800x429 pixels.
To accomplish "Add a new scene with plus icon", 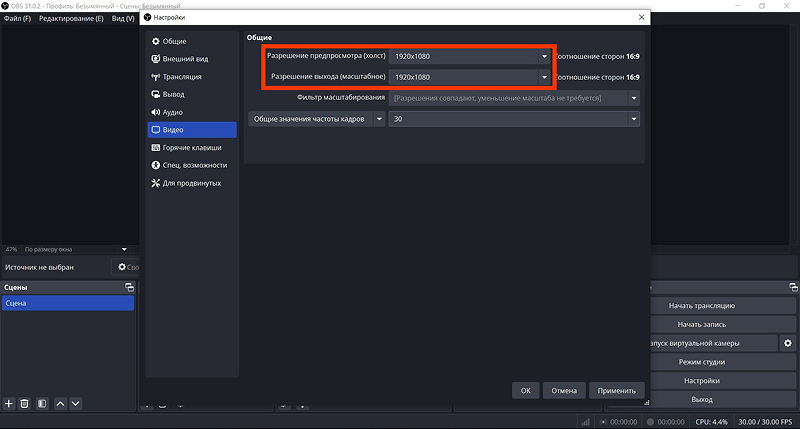I will pos(9,403).
